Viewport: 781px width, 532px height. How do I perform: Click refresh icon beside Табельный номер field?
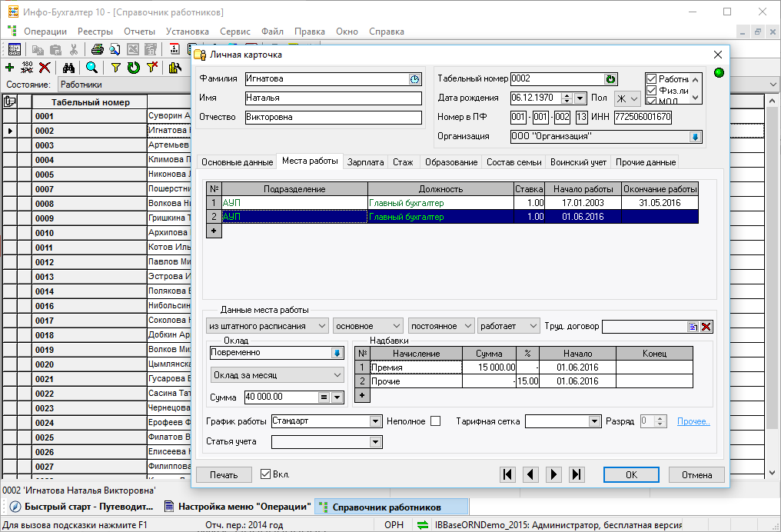[610, 78]
